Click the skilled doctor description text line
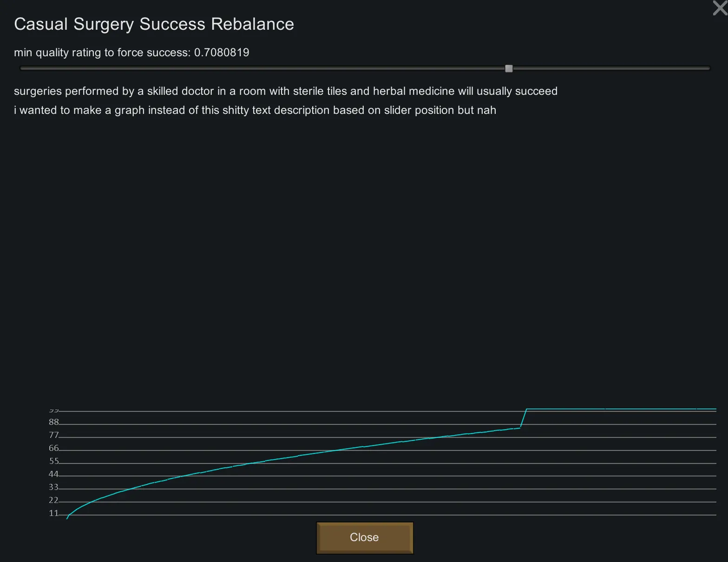This screenshot has height=562, width=728. coord(285,91)
